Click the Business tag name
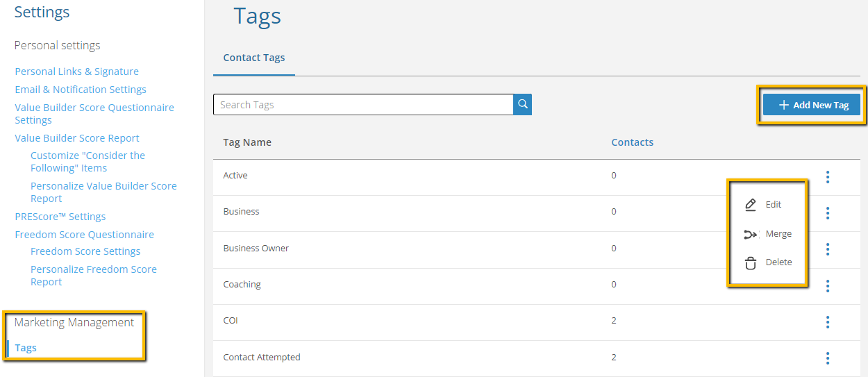Viewport: 868px width, 377px height. [241, 212]
